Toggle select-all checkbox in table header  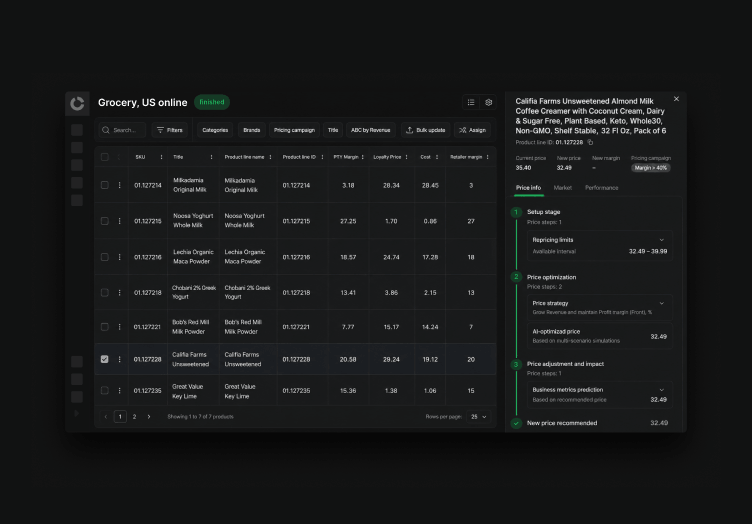(x=105, y=157)
